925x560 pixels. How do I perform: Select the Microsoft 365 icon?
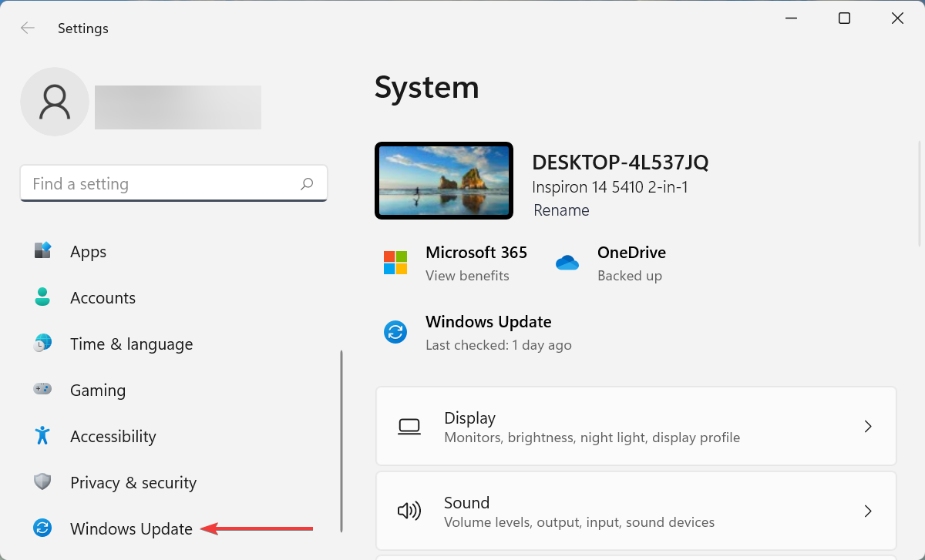pos(395,263)
